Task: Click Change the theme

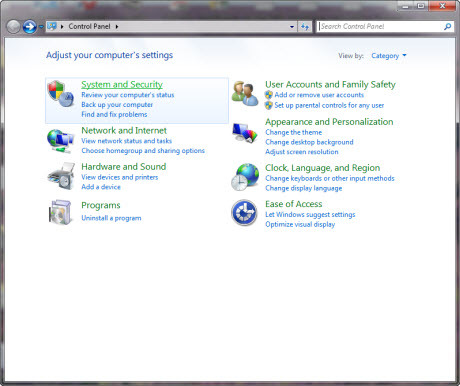Action: 294,132
